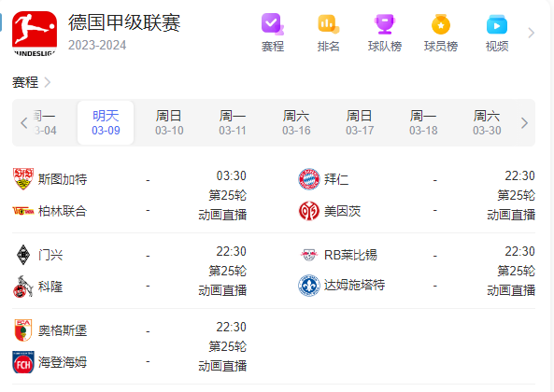Expand more categories with top-right arrow

pos(531,33)
